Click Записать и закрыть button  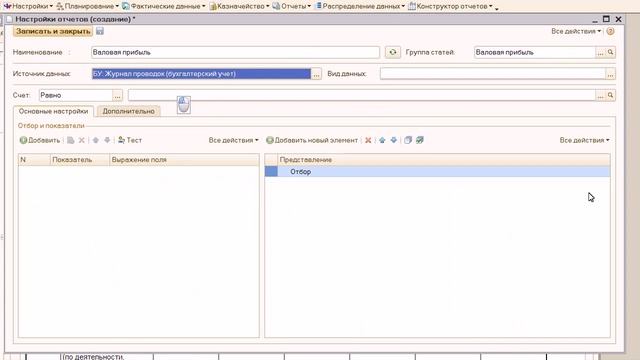[x=53, y=31]
